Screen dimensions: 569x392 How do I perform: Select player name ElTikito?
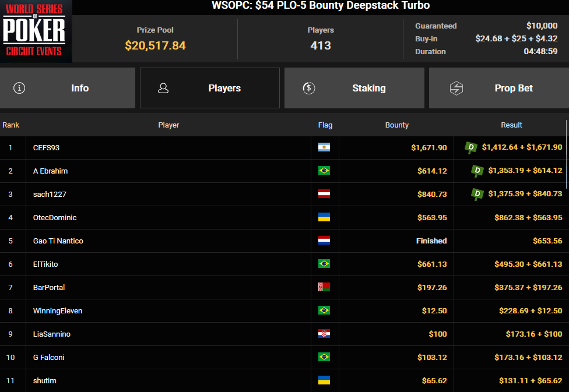(45, 264)
